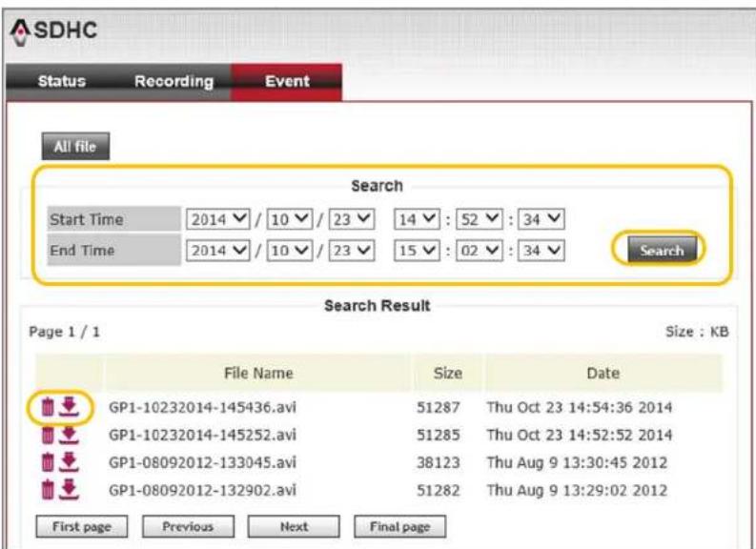Select file name GP1-10232014-145252.avi
The width and height of the screenshot is (756, 549).
(202, 436)
